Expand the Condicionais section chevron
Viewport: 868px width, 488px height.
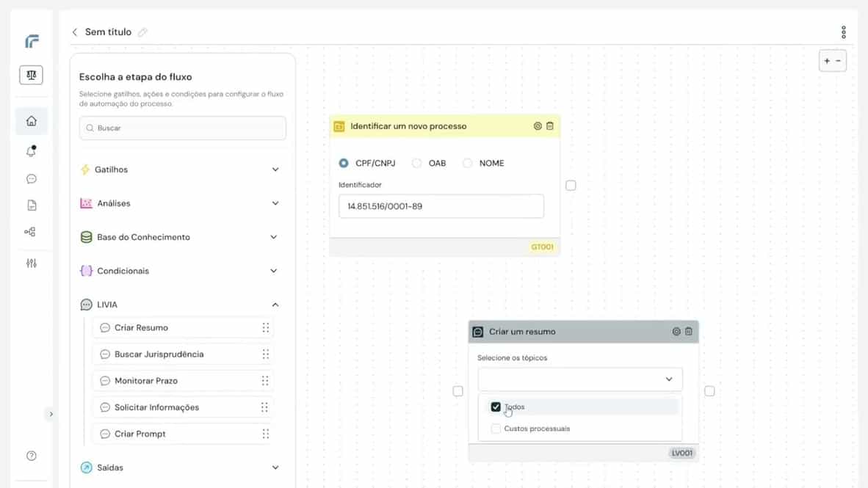click(273, 271)
